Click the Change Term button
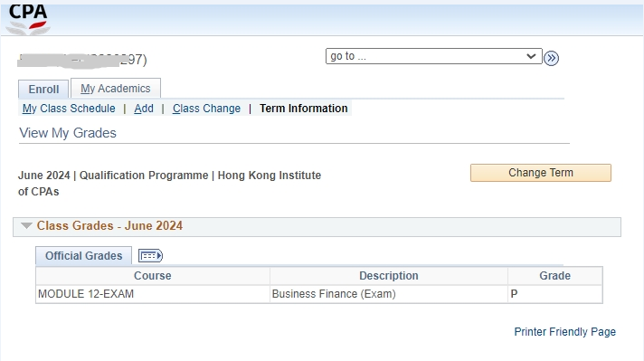Screen dimensions: 644x361 (541, 173)
